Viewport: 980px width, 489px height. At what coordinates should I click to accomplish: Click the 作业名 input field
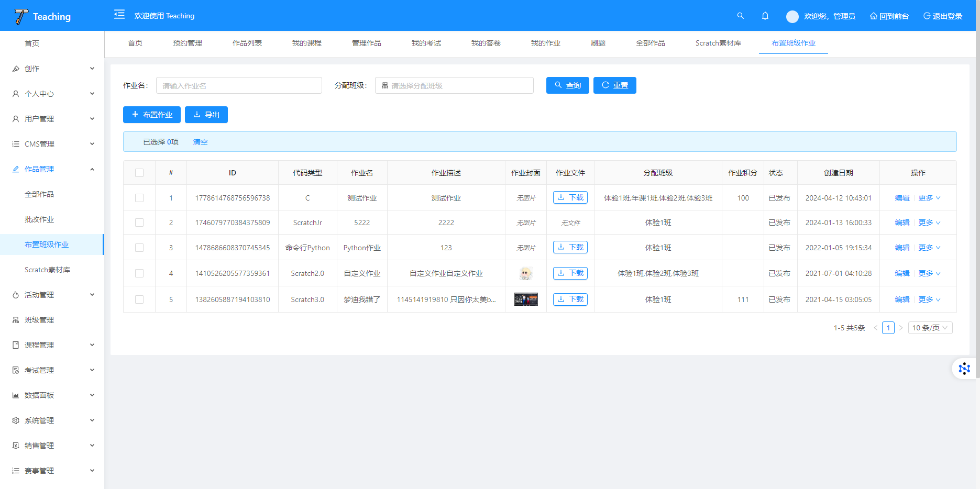pyautogui.click(x=239, y=85)
